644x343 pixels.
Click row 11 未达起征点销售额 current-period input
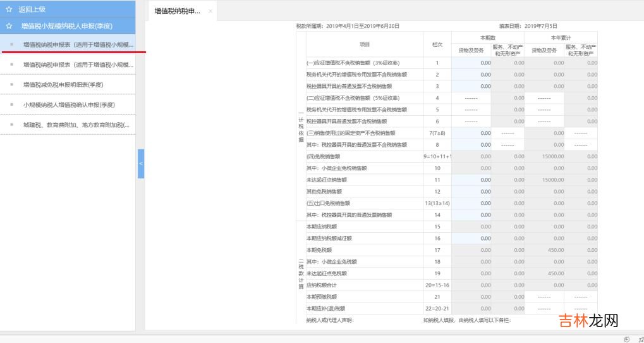point(471,180)
